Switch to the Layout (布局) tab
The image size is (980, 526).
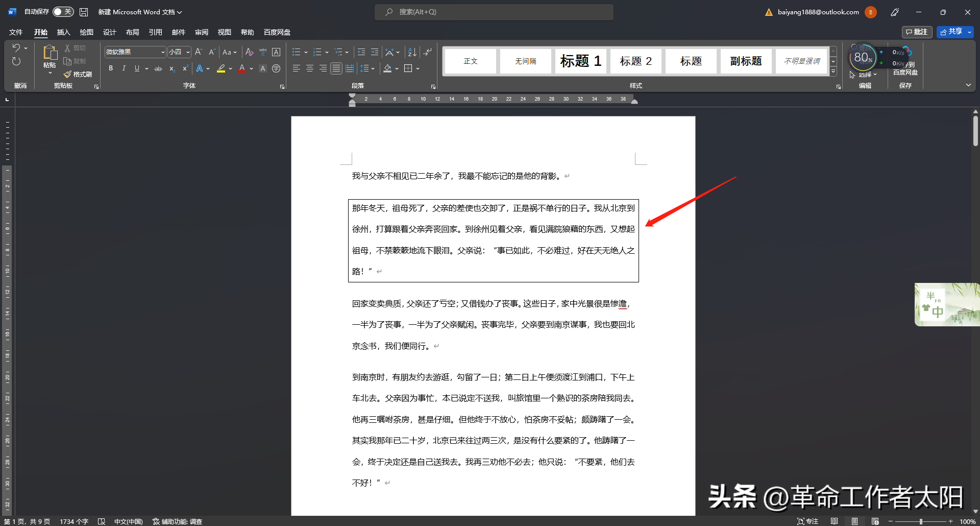pyautogui.click(x=132, y=32)
